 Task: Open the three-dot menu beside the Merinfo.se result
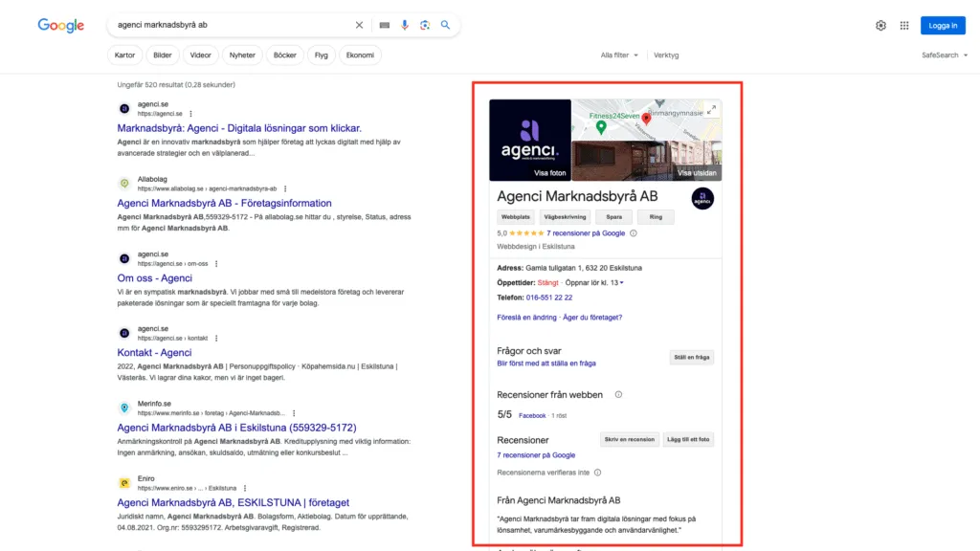pos(294,413)
